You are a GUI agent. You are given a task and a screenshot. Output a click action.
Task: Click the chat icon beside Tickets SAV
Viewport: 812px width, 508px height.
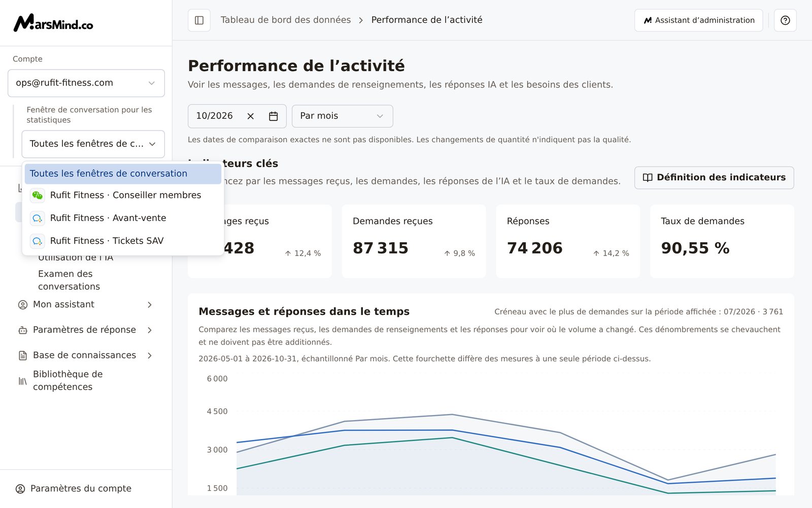coord(38,241)
